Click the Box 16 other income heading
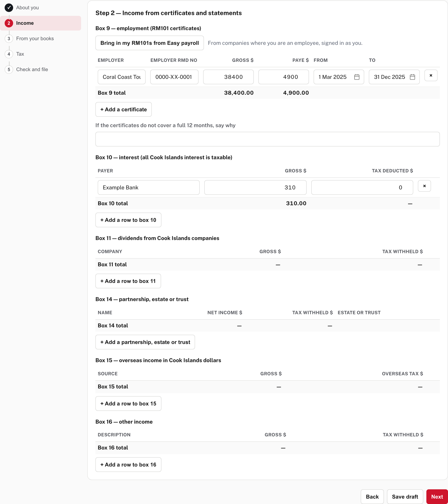This screenshot has width=448, height=504. click(x=124, y=422)
